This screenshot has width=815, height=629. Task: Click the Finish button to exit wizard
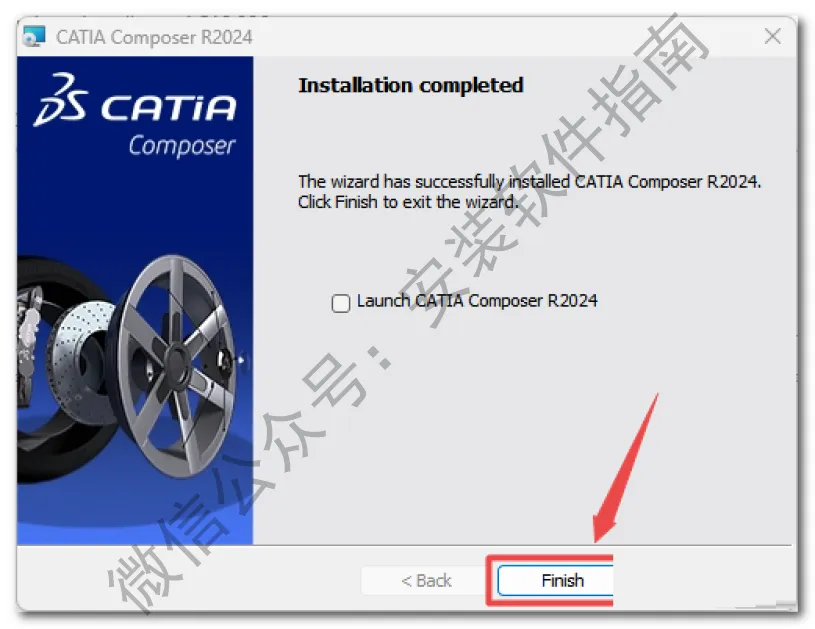click(x=555, y=580)
